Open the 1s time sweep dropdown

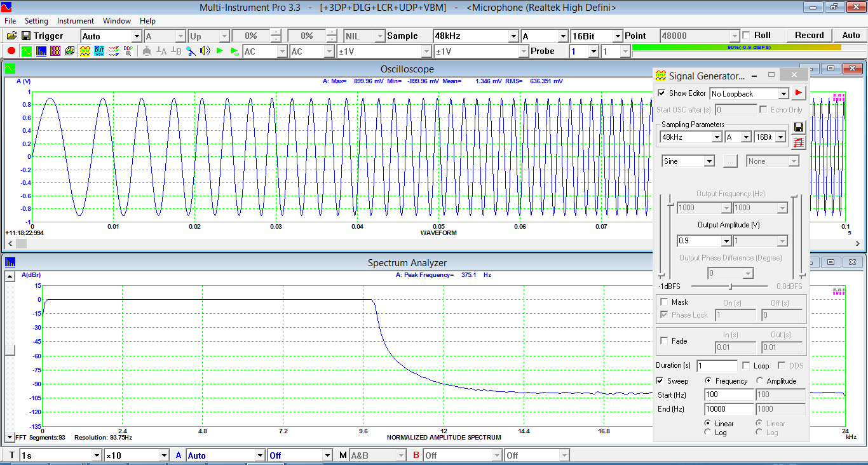[97, 455]
